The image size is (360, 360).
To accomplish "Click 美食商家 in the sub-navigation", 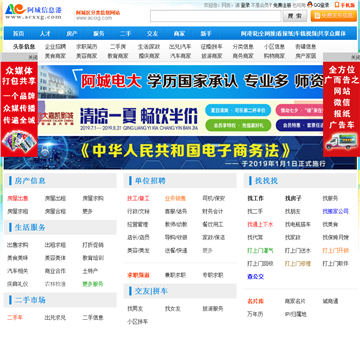I will (55, 56).
